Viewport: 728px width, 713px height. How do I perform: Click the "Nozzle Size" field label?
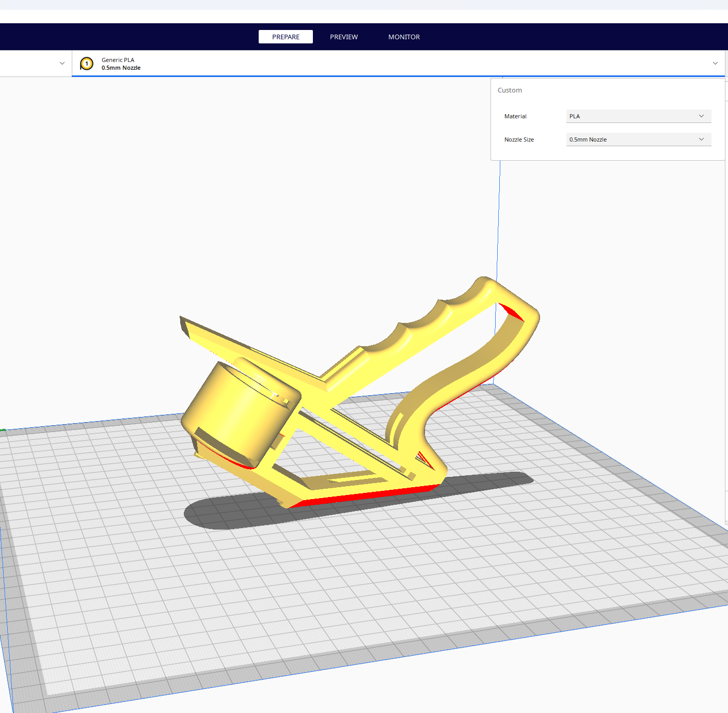click(519, 139)
